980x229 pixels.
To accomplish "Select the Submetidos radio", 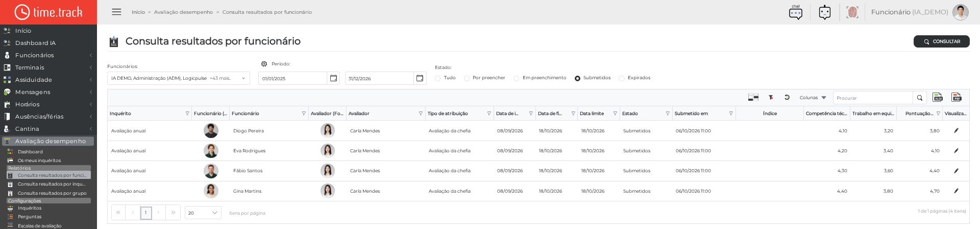I will 577,78.
